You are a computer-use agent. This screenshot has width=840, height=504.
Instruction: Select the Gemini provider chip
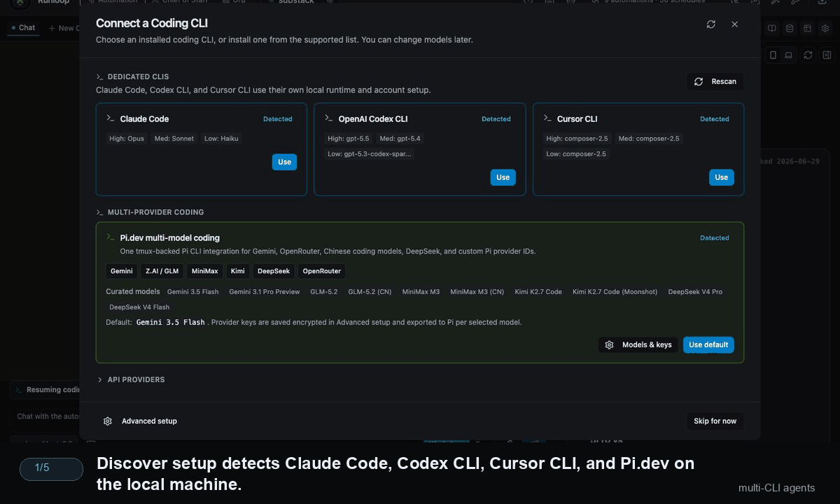pyautogui.click(x=122, y=271)
